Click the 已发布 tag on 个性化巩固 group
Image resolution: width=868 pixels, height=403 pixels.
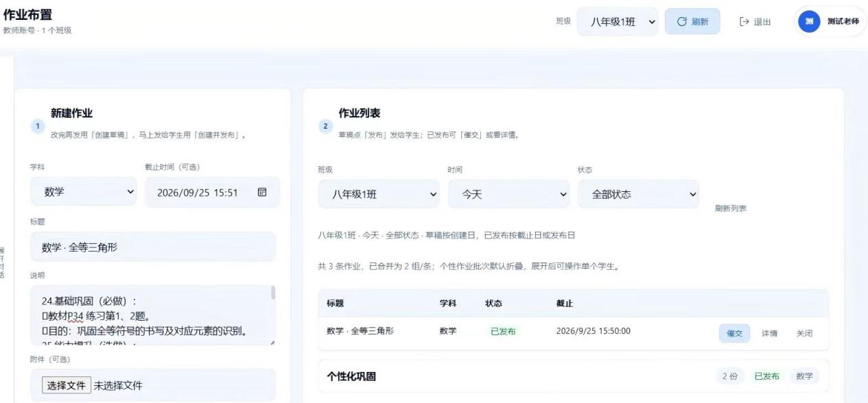click(x=766, y=376)
